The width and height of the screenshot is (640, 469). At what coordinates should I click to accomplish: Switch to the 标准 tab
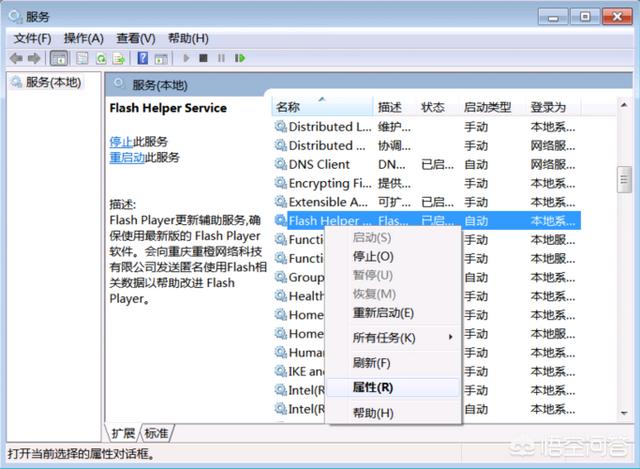pyautogui.click(x=156, y=433)
